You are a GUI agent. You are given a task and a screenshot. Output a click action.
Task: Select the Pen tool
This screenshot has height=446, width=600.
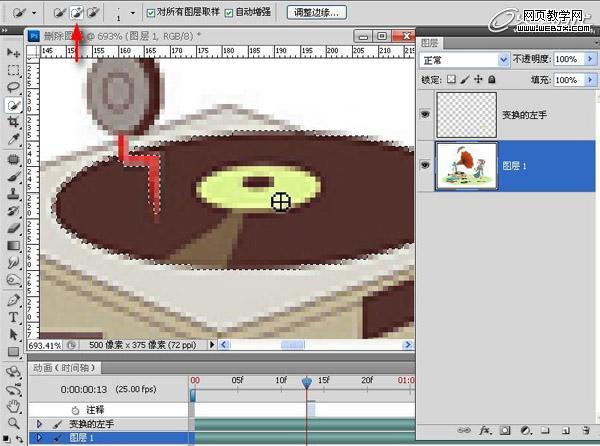click(x=14, y=299)
